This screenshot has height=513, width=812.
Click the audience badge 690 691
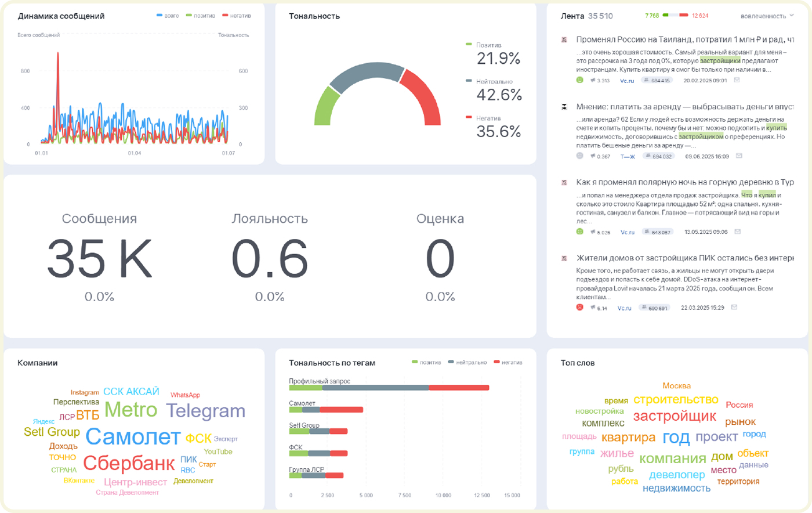click(x=654, y=308)
